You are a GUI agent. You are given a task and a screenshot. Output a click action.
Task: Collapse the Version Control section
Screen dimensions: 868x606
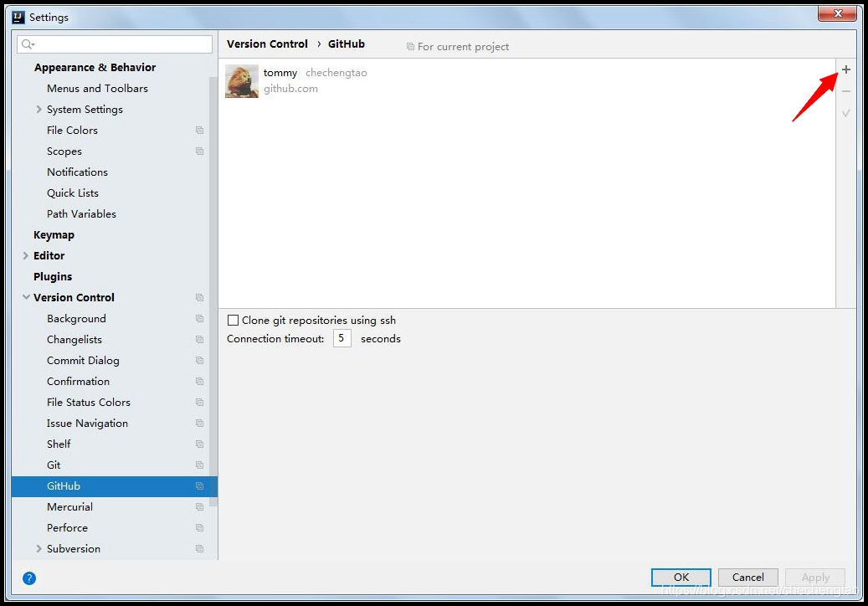26,297
